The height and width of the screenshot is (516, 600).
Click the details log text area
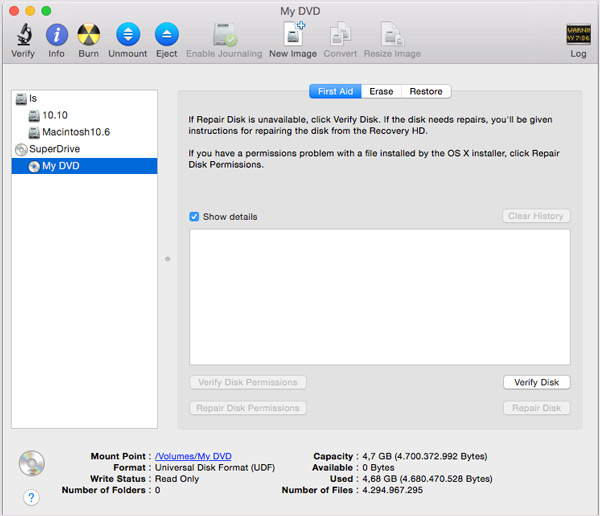tap(380, 297)
